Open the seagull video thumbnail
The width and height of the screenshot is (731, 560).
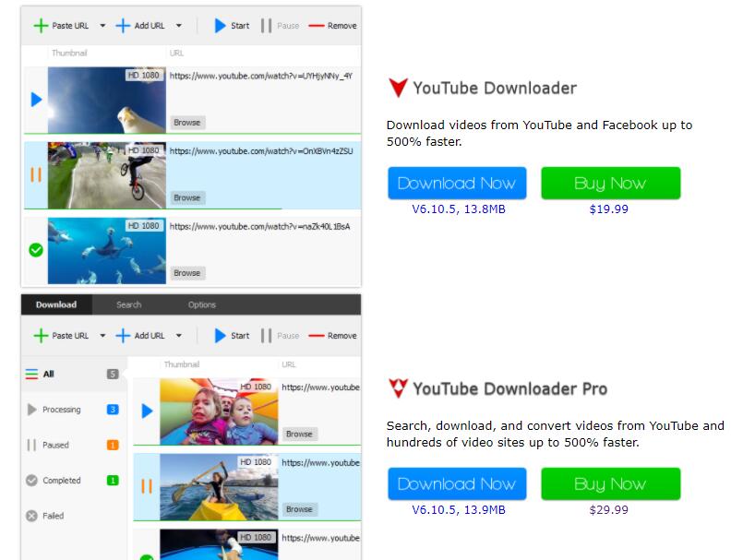tap(107, 101)
